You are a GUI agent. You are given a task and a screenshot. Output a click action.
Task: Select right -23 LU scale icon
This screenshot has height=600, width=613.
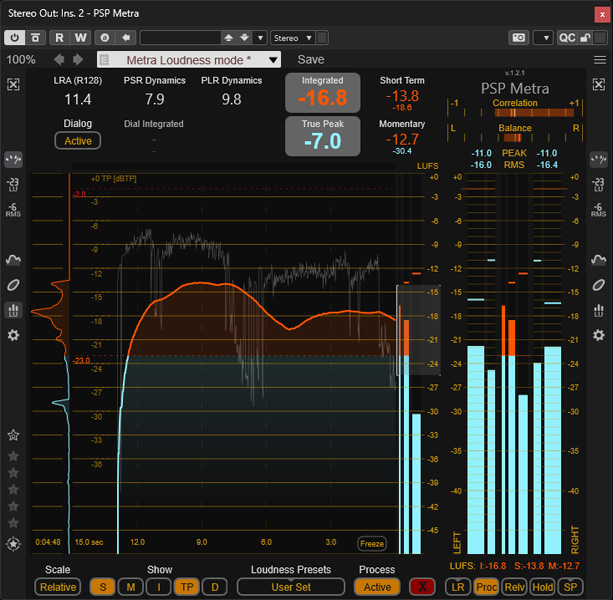coord(599,184)
